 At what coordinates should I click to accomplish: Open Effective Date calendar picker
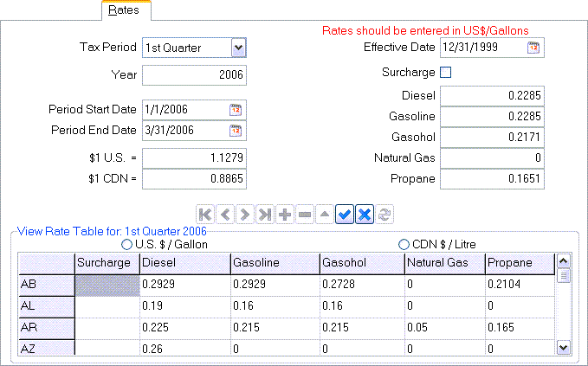coord(533,48)
